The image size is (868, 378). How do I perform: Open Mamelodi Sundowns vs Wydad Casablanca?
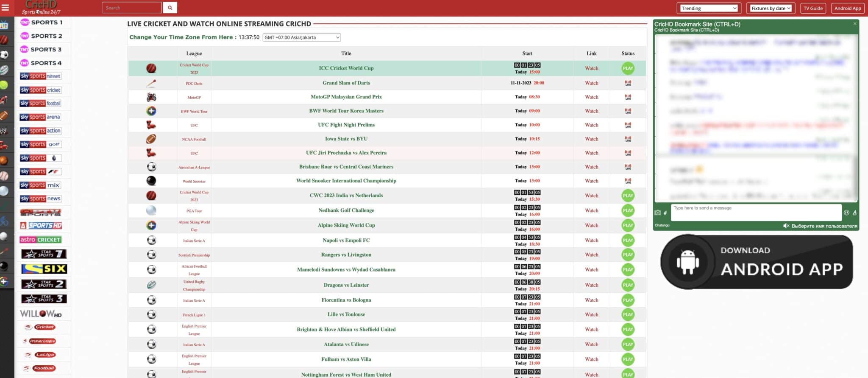click(x=346, y=270)
